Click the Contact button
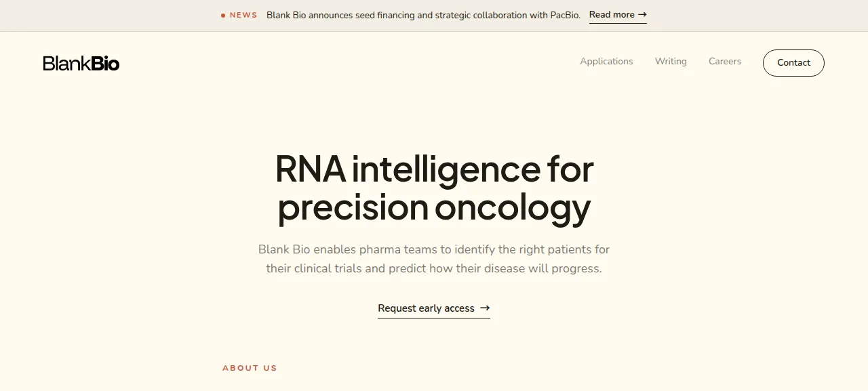 (793, 62)
